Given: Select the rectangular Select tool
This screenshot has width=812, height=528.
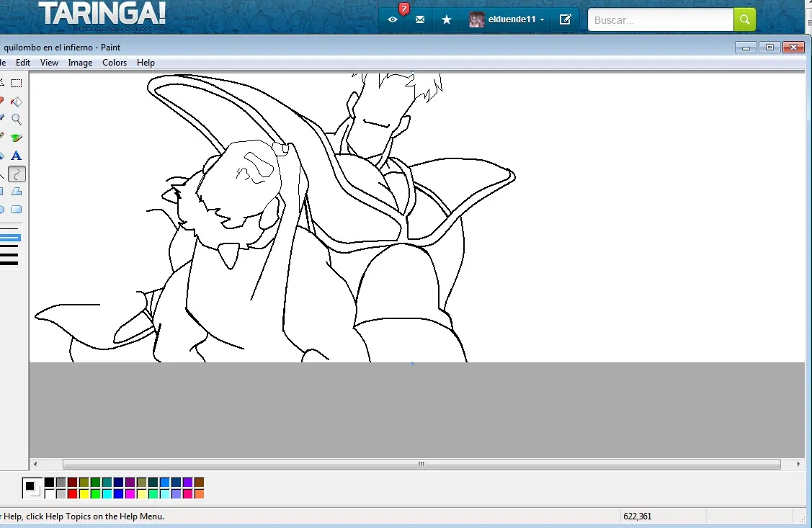Looking at the screenshot, I should [x=17, y=84].
